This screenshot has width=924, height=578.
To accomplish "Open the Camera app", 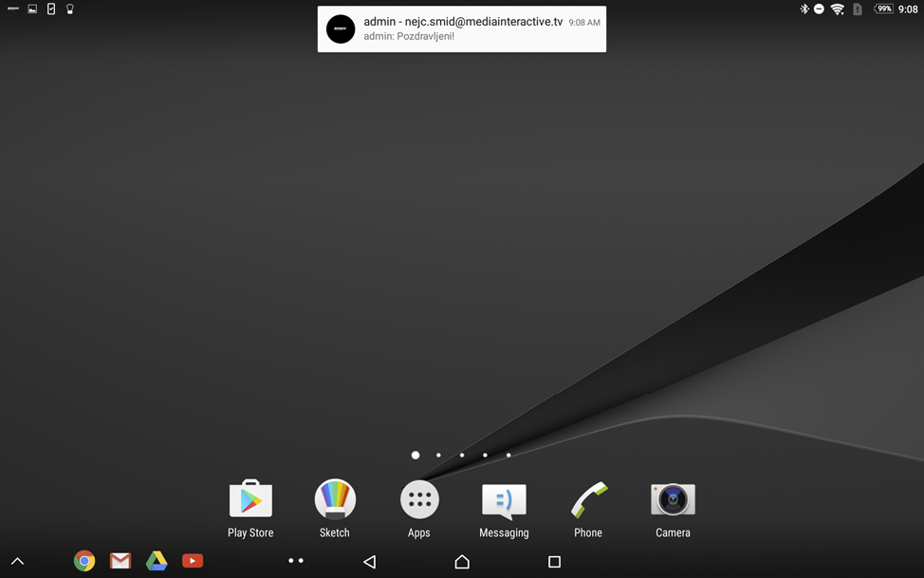I will [x=673, y=509].
